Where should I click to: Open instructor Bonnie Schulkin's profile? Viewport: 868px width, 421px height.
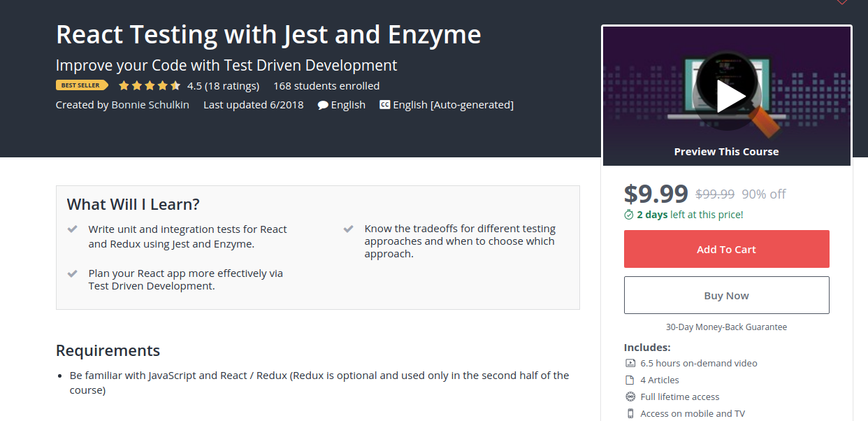coord(150,105)
